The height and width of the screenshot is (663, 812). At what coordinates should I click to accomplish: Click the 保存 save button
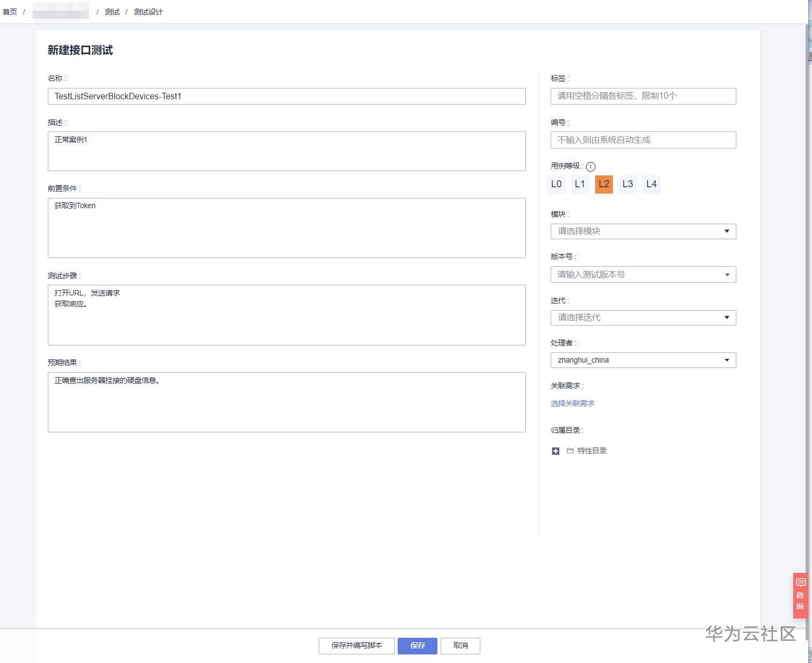pos(418,646)
